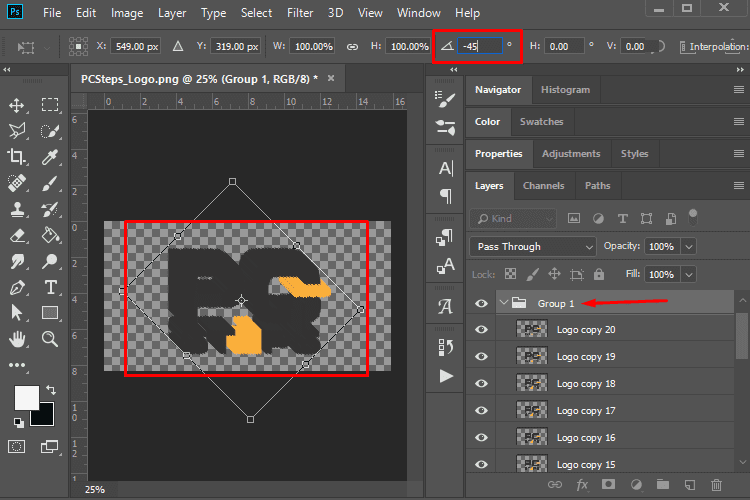Select the Clone Stamp tool
The width and height of the screenshot is (750, 500).
17,209
